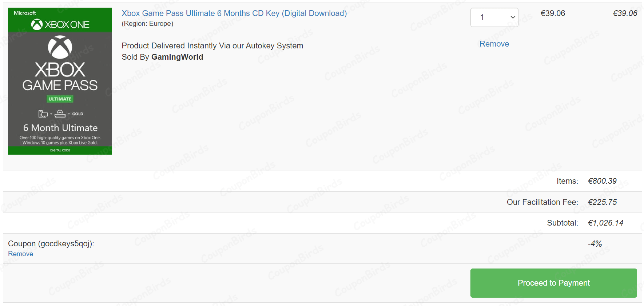Click the Items total of €800.39

click(602, 181)
